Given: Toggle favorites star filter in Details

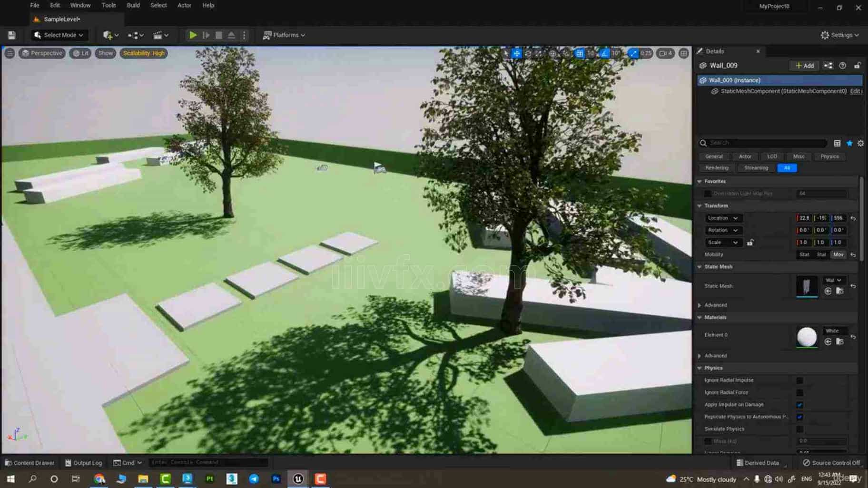Looking at the screenshot, I should coord(849,143).
